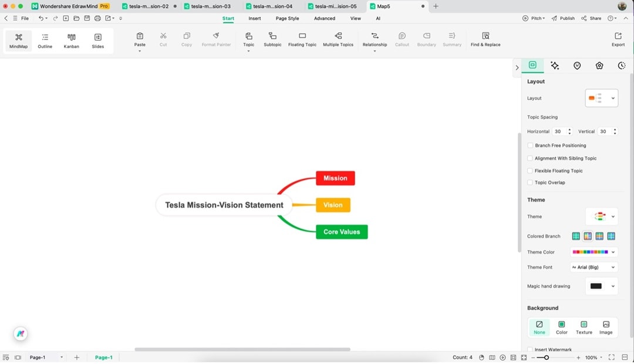This screenshot has width=634, height=364.
Task: Enable Flexible Floating Topic
Action: click(x=530, y=171)
